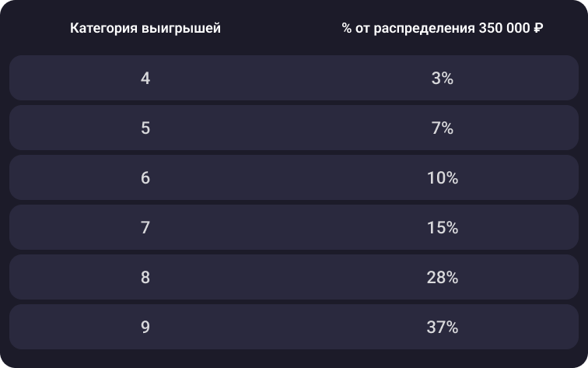588x368 pixels.
Task: Click the "Категория выигрышей" column header
Action: pos(145,29)
